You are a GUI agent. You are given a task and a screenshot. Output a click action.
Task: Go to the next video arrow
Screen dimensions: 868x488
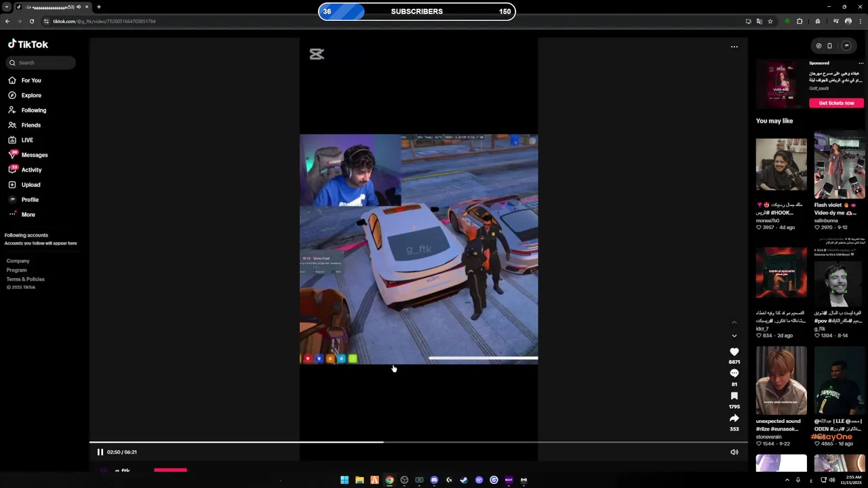[734, 335]
